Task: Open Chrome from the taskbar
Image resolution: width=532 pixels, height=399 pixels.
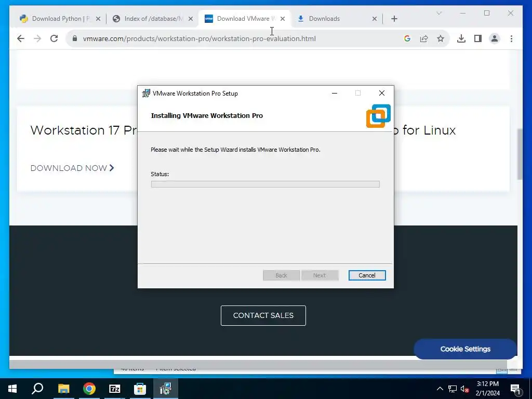Action: point(89,389)
